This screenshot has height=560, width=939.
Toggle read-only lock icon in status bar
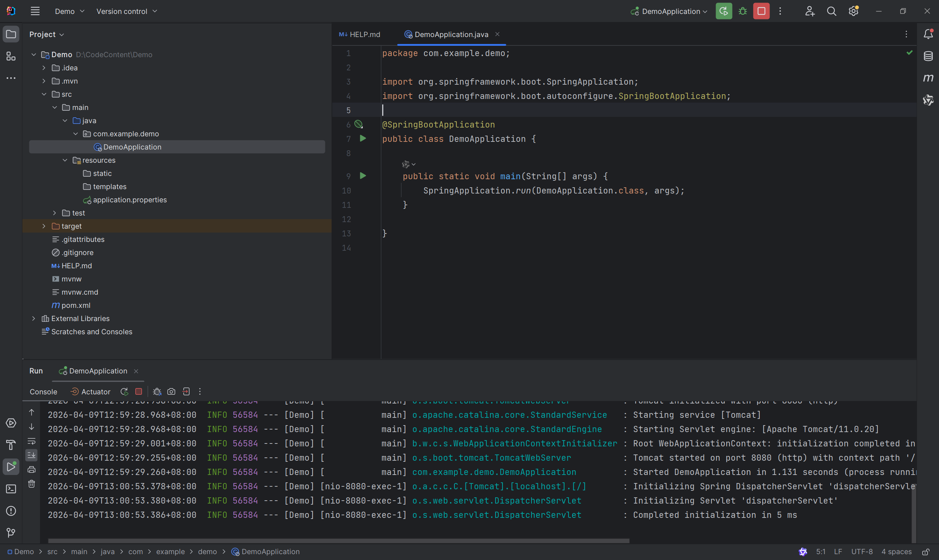click(x=925, y=552)
